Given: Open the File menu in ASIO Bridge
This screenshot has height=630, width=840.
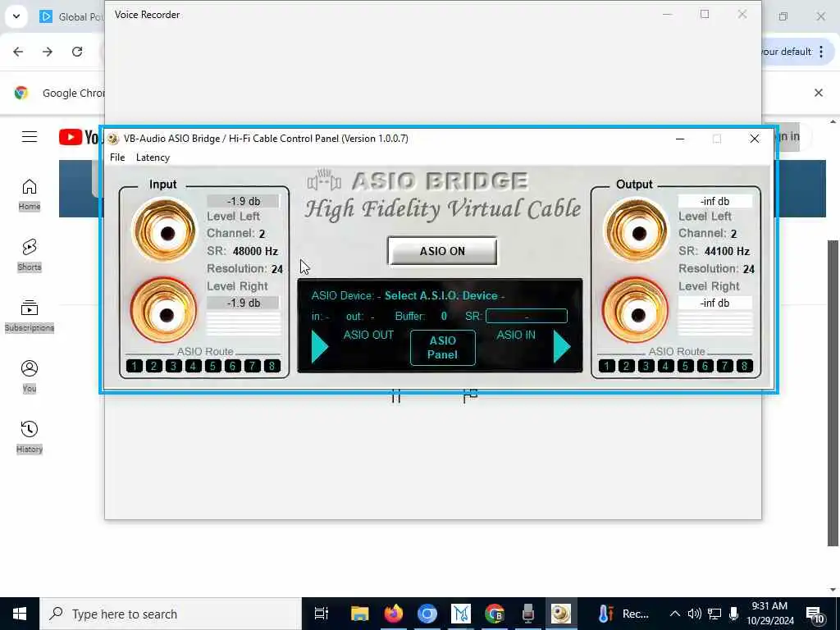Looking at the screenshot, I should click(117, 157).
